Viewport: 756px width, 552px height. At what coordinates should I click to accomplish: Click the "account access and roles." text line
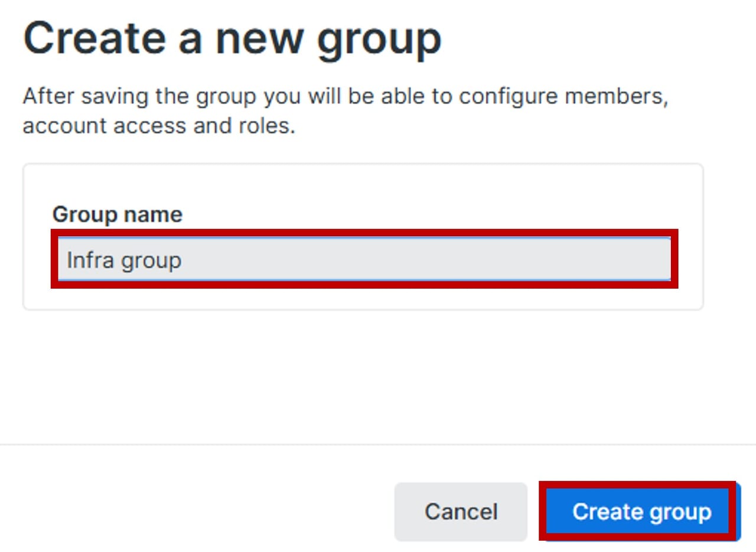coord(158,126)
